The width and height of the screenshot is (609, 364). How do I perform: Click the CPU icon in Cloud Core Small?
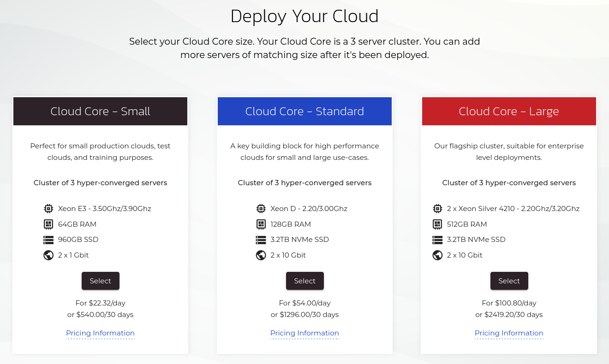(x=48, y=209)
